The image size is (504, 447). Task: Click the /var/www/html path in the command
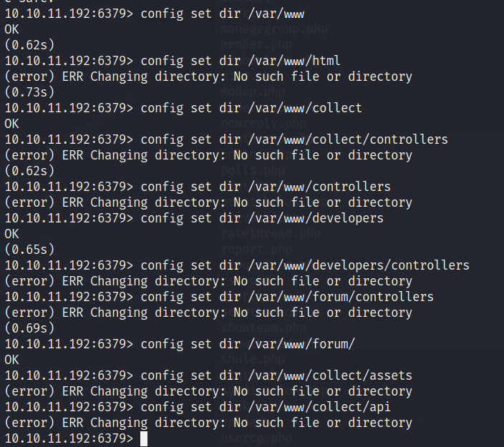point(294,61)
